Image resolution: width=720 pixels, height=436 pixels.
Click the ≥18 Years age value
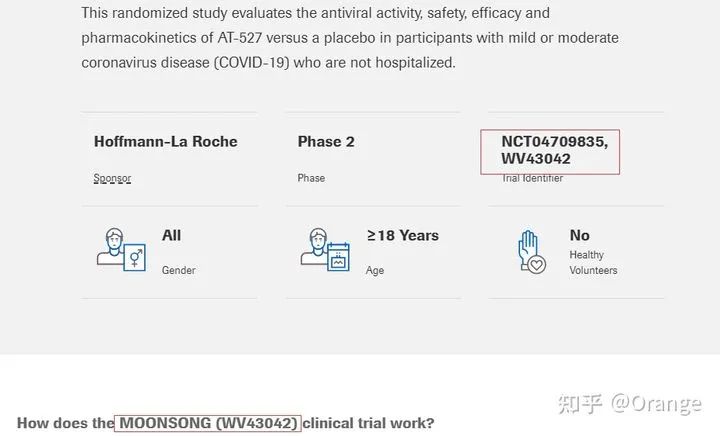point(403,235)
